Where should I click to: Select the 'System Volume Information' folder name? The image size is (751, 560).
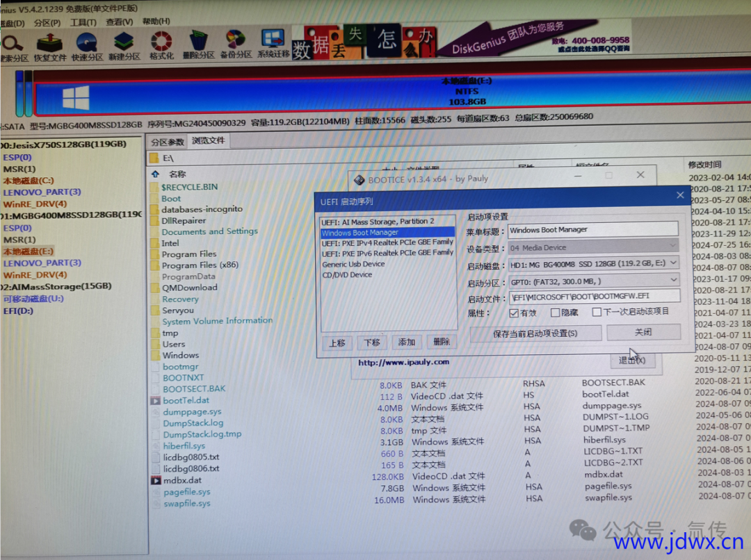218,321
